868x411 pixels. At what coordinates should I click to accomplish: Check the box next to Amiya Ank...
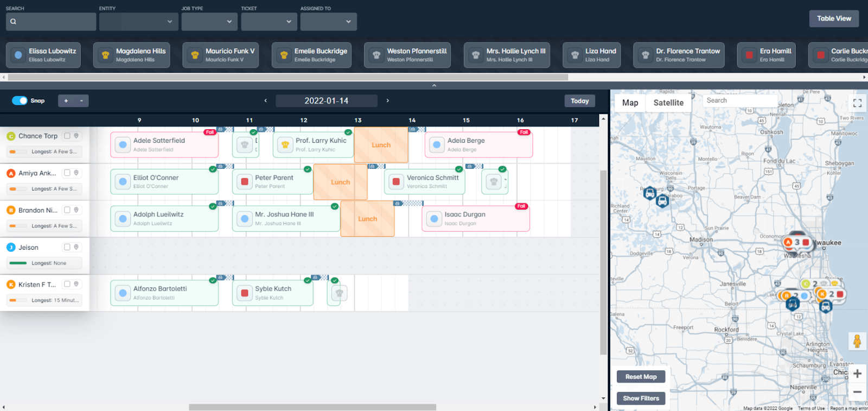(67, 173)
